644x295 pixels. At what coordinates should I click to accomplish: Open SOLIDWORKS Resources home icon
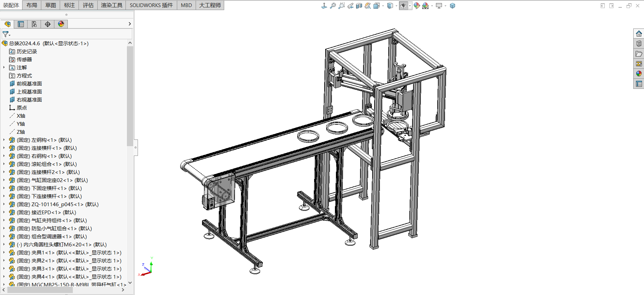[639, 34]
